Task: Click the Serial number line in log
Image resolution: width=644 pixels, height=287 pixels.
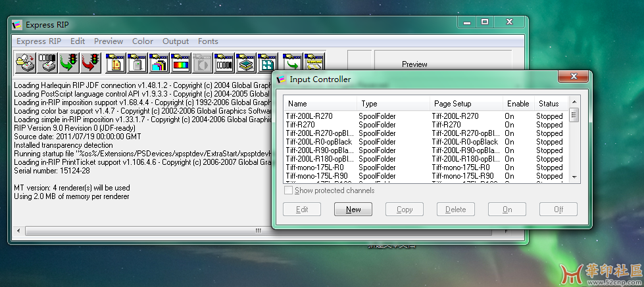Action: pyautogui.click(x=52, y=171)
